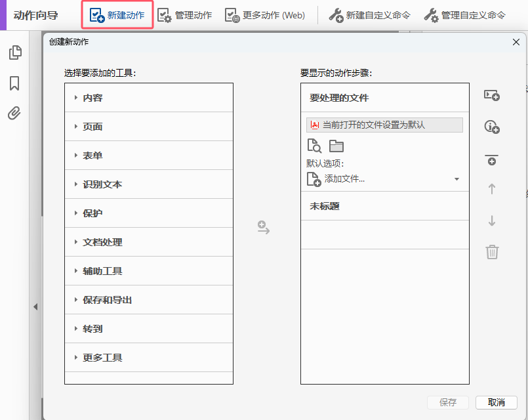Click 当前打开的文件设置为默认 button
The height and width of the screenshot is (420, 528).
pyautogui.click(x=384, y=125)
